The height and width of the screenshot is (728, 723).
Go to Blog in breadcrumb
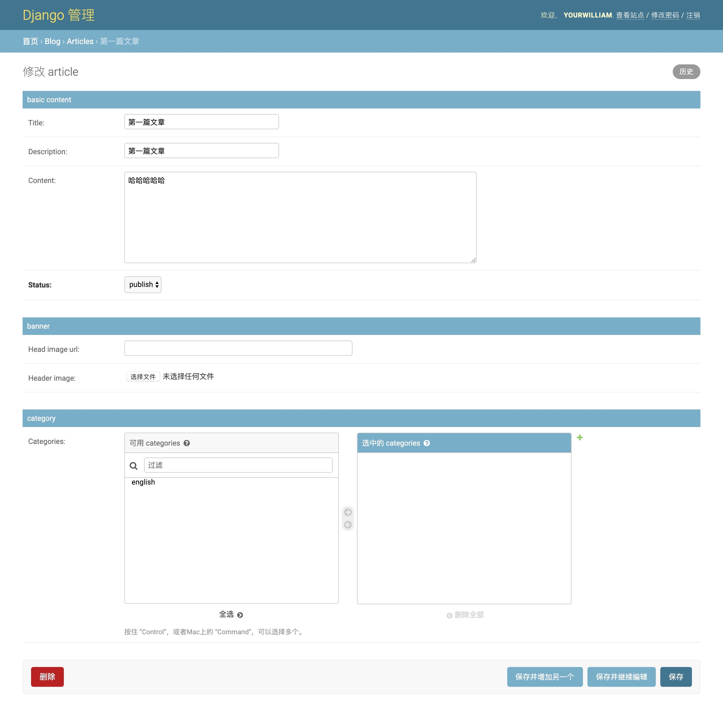pyautogui.click(x=52, y=41)
